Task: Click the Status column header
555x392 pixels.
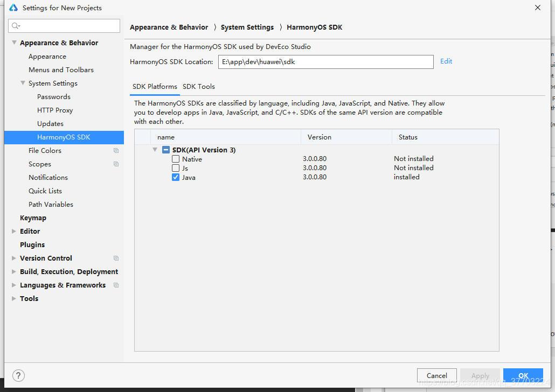Action: click(x=446, y=137)
